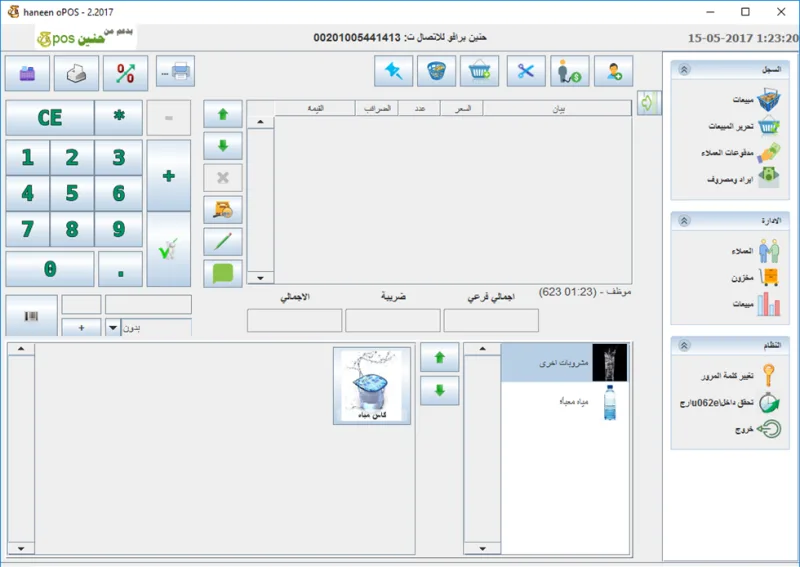Click keypad digit 1
The height and width of the screenshot is (567, 800).
click(x=28, y=158)
